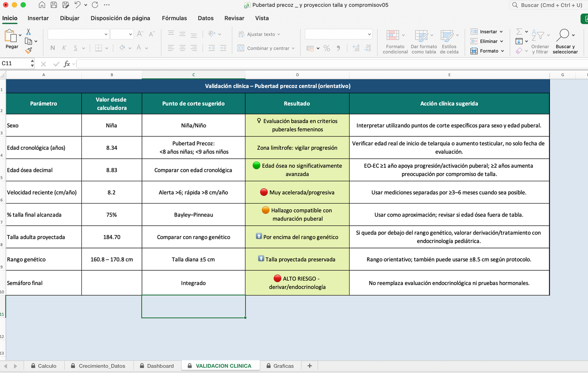Apply comma style number format
This screenshot has height=373, width=588.
[338, 48]
